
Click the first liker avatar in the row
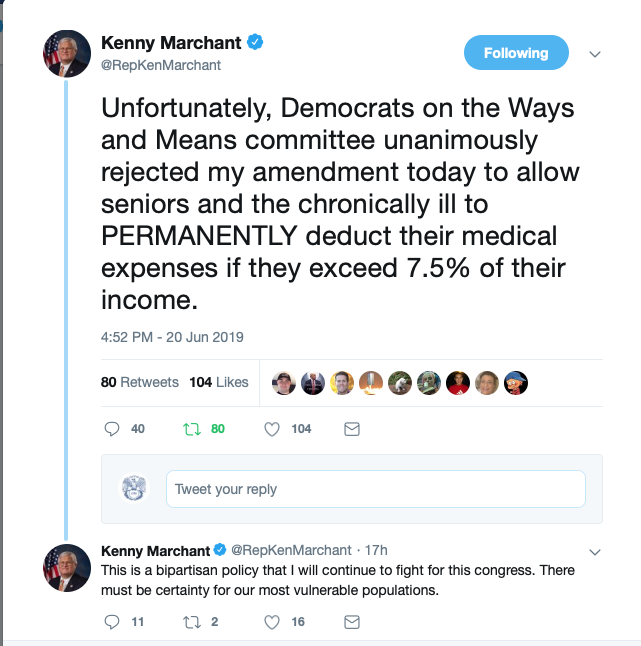pos(284,382)
